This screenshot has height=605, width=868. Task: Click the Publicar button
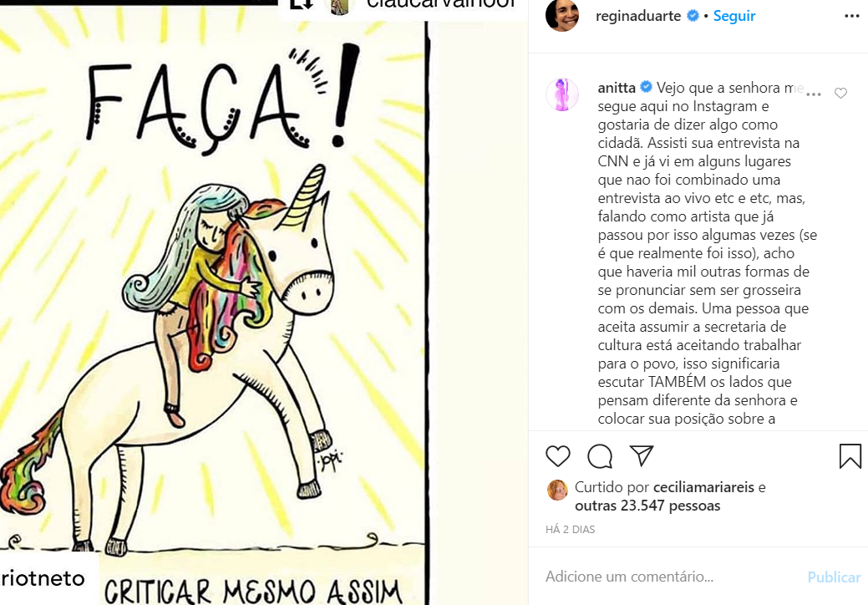(834, 577)
